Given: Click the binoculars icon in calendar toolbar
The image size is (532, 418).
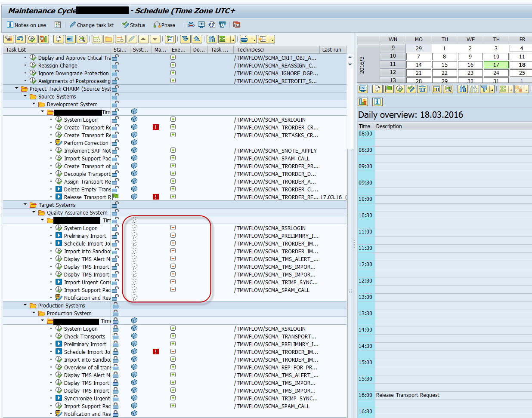Looking at the screenshot, I should [x=463, y=89].
